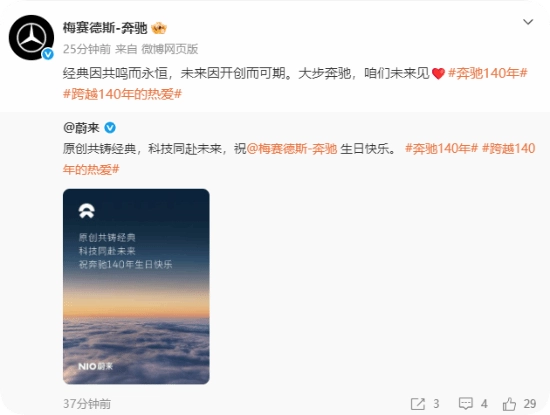Click the 微博网页版 source link
Image resolution: width=550 pixels, height=415 pixels.
click(x=170, y=49)
